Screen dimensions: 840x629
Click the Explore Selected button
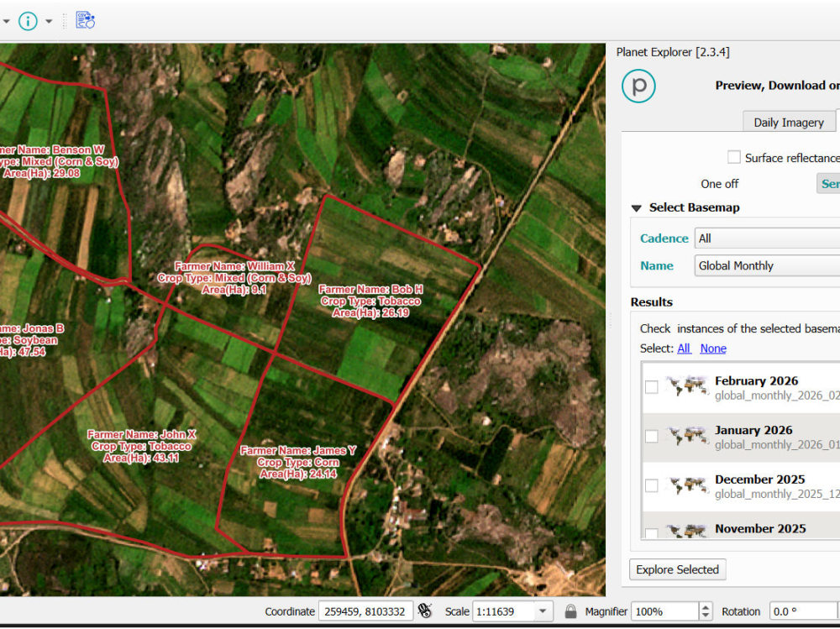point(678,569)
